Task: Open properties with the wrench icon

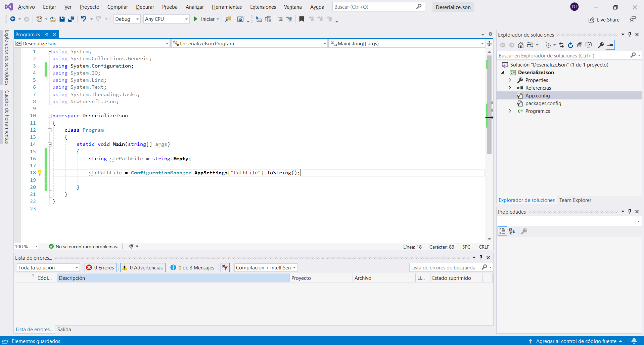Action: pos(601,45)
